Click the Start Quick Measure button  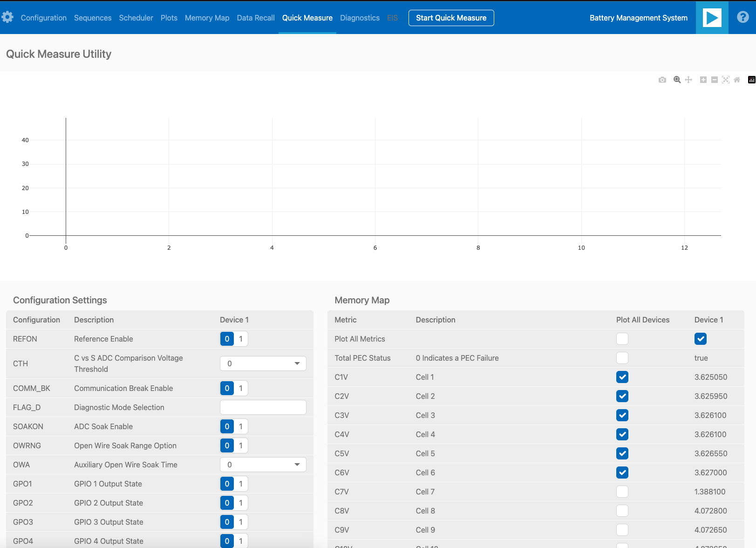450,18
